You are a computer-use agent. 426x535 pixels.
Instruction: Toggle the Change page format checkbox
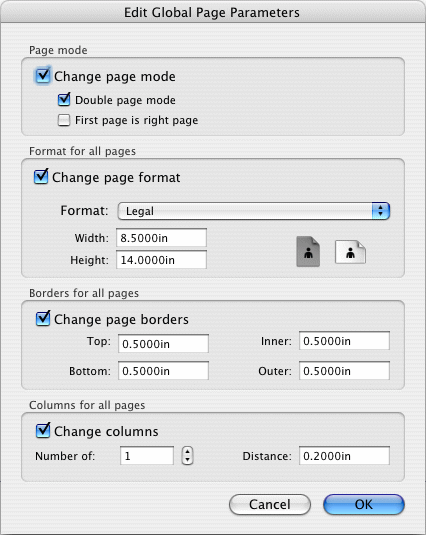point(41,177)
